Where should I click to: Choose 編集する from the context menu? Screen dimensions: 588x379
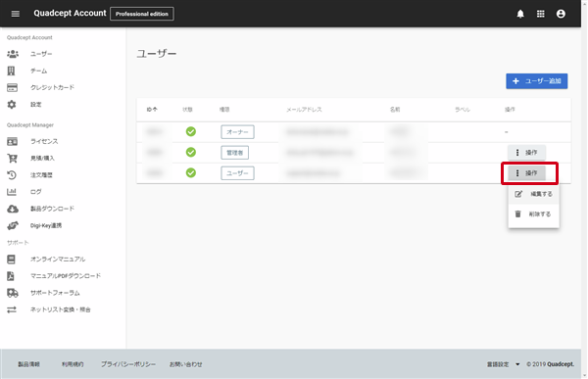click(x=533, y=194)
